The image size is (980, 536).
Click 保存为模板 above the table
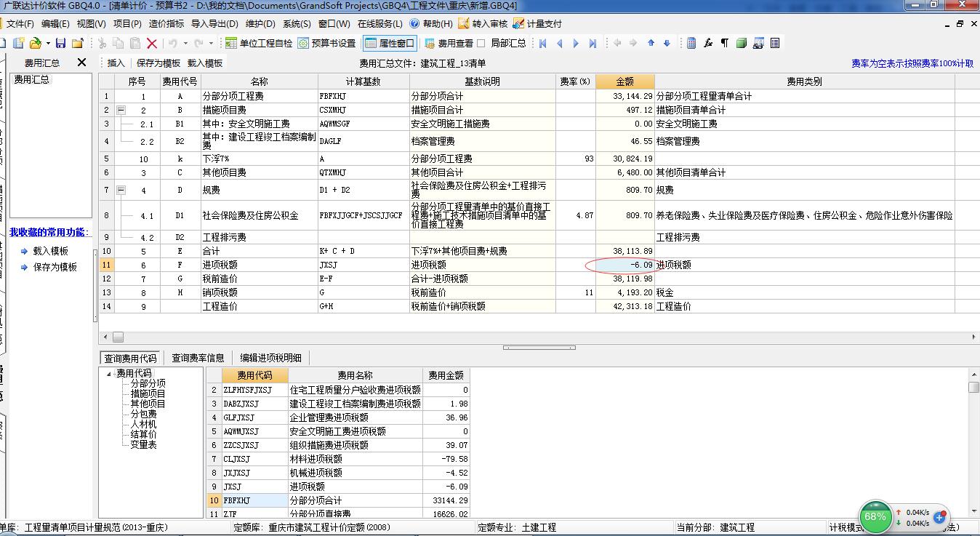pos(158,63)
